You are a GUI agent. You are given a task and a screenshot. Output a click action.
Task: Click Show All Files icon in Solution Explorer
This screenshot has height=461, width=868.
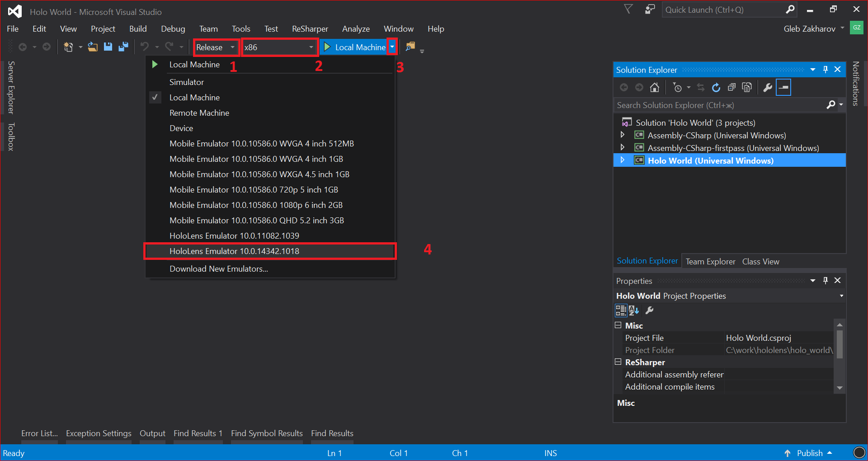tap(747, 87)
